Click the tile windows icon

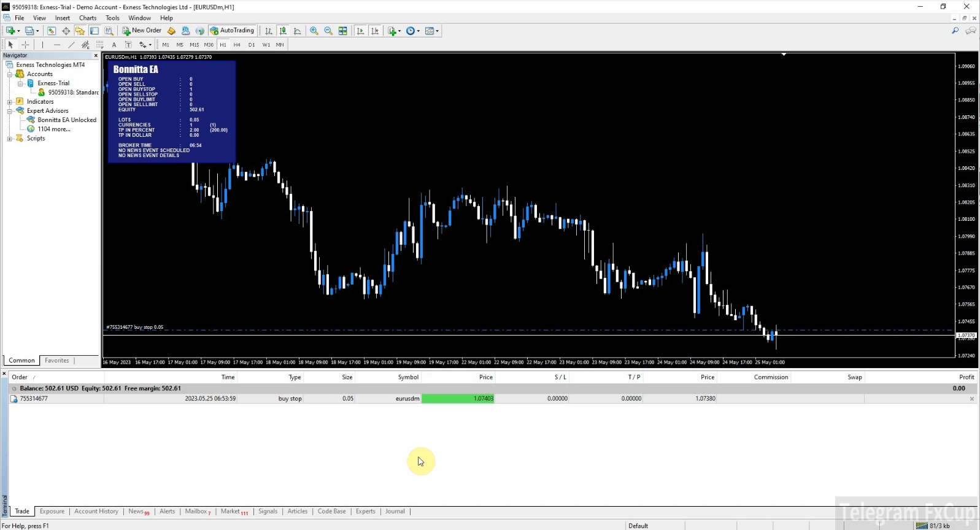pos(343,31)
